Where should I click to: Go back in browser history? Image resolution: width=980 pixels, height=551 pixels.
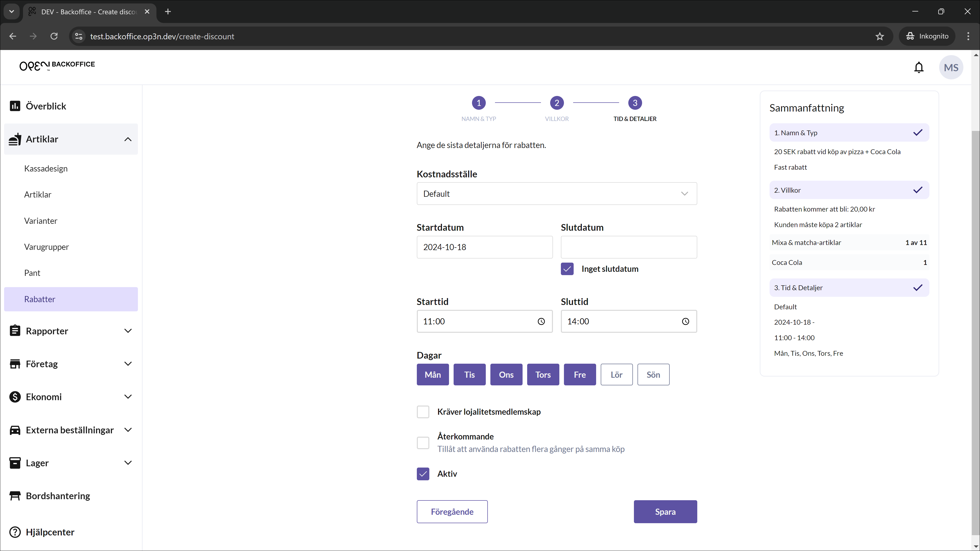pyautogui.click(x=13, y=36)
